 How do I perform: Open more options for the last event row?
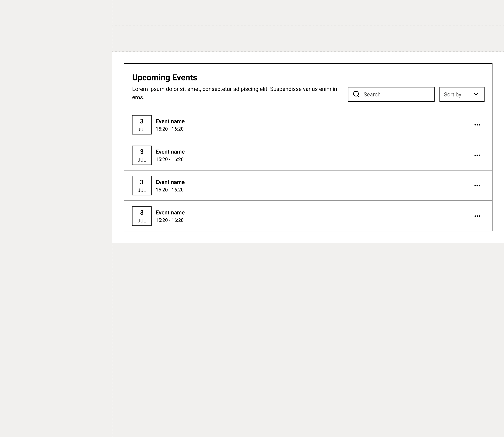tap(477, 216)
